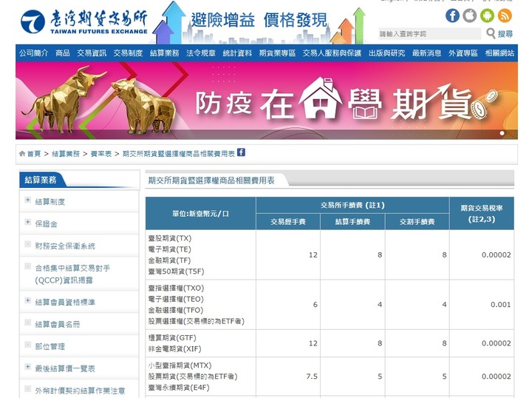Open the RSS feed icon

(x=505, y=16)
